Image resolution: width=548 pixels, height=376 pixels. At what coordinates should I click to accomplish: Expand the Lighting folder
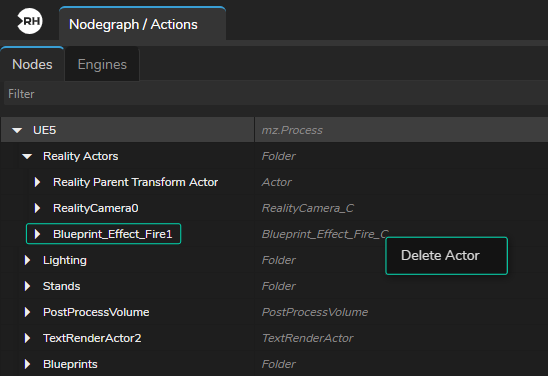27,260
